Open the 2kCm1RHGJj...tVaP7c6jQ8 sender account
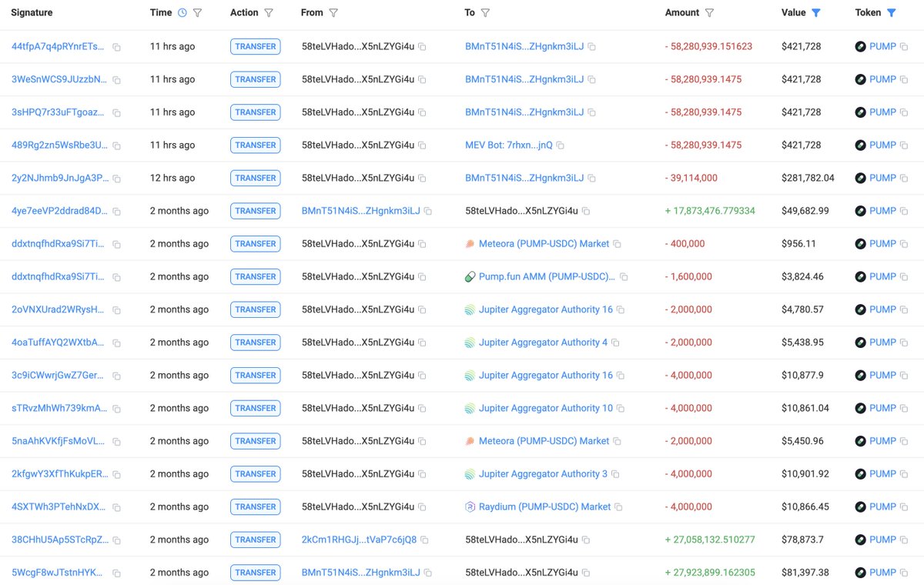924x585 pixels. (x=359, y=540)
